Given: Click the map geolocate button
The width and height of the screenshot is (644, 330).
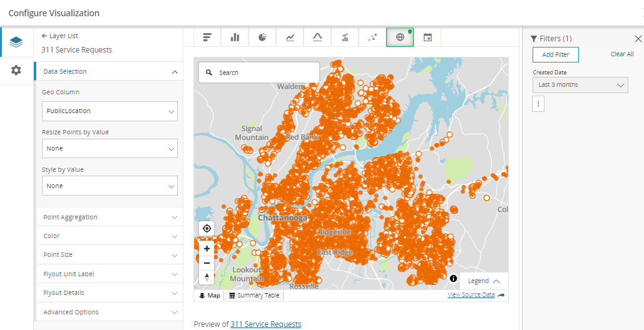Looking at the screenshot, I should pyautogui.click(x=207, y=229).
